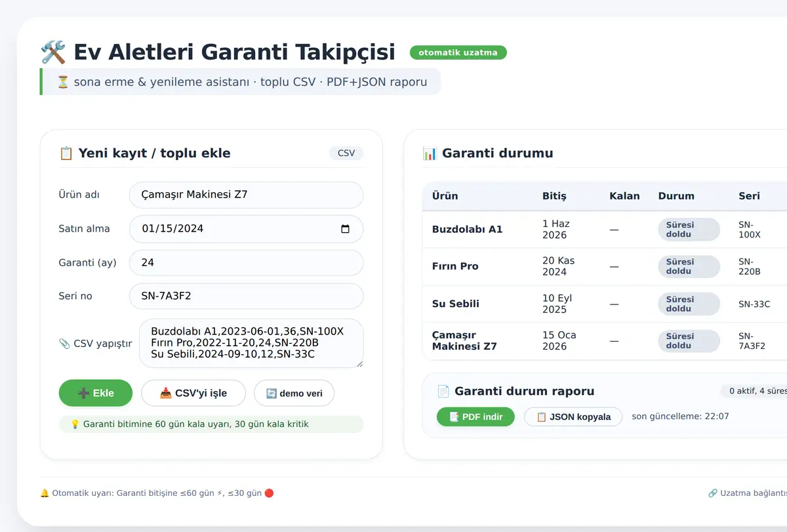The image size is (787, 532).
Task: Open the date picker calendar icon
Action: (x=346, y=229)
